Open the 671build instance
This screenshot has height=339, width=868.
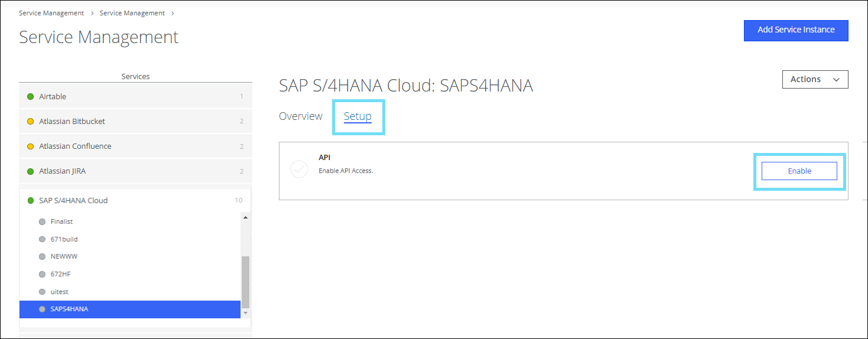click(130, 239)
